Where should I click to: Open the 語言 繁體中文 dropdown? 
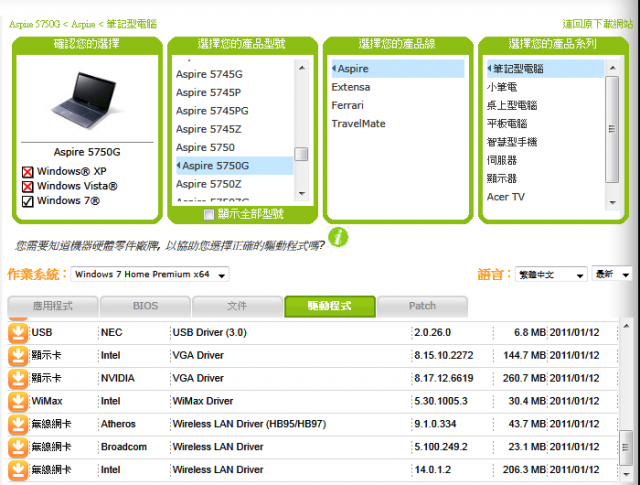[551, 274]
